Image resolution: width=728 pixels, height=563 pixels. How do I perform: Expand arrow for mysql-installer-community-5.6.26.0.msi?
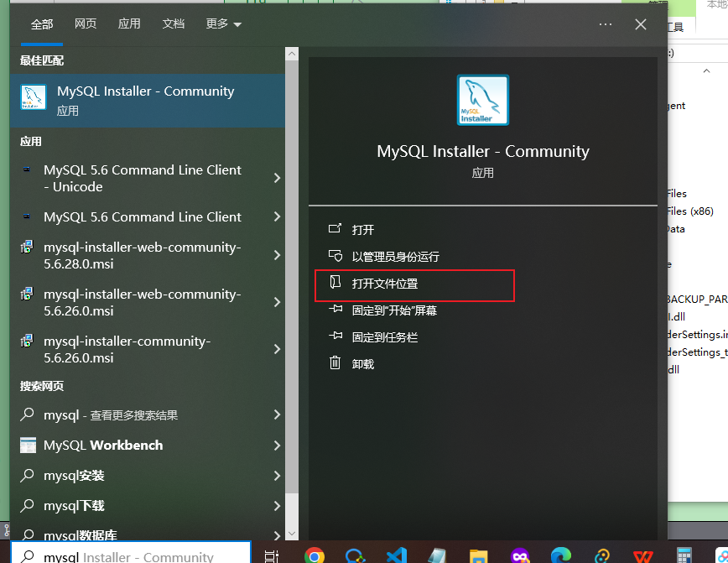point(277,349)
